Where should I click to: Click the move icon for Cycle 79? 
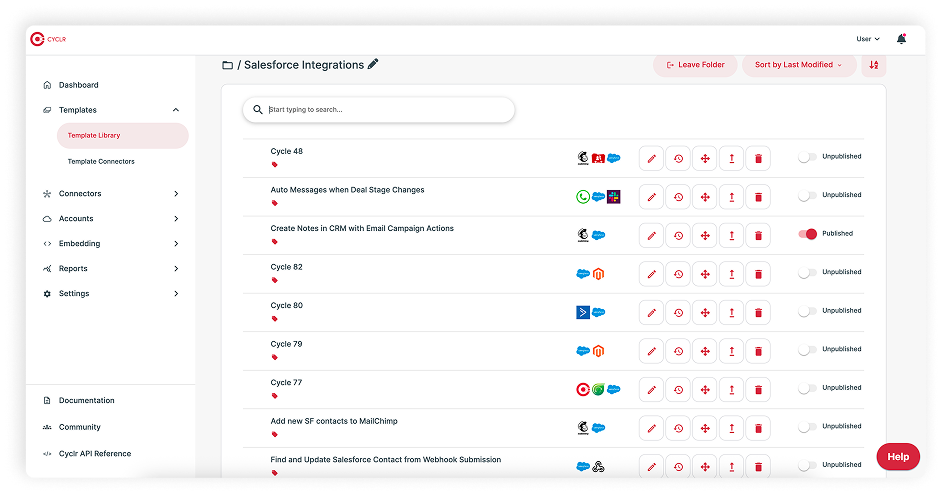(x=705, y=351)
